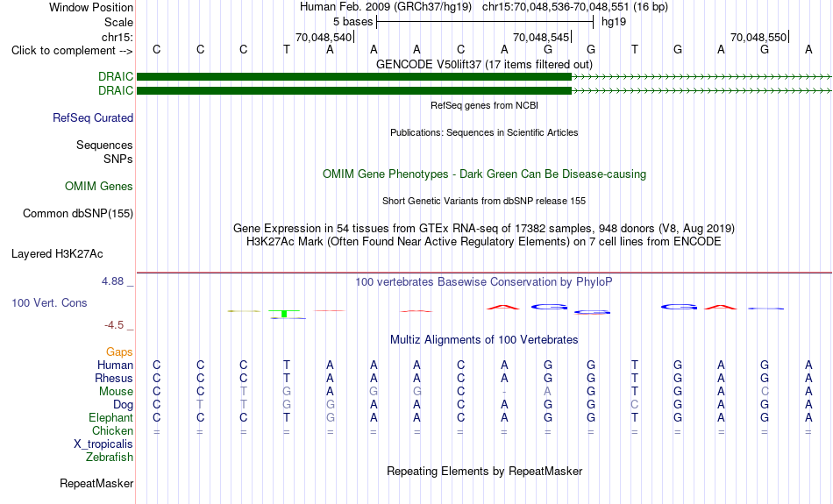Image resolution: width=833 pixels, height=504 pixels.
Task: Click the OMIM Gene Phenotypes track title
Action: pyautogui.click(x=484, y=174)
